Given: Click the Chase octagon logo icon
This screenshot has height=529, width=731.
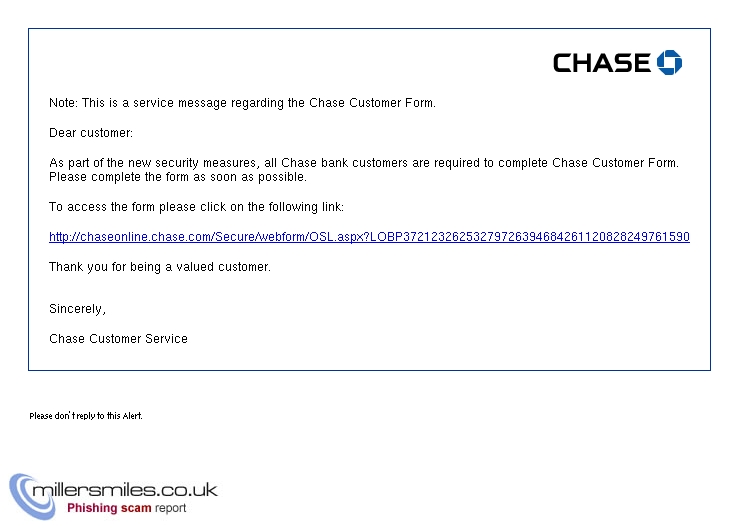Looking at the screenshot, I should (669, 62).
